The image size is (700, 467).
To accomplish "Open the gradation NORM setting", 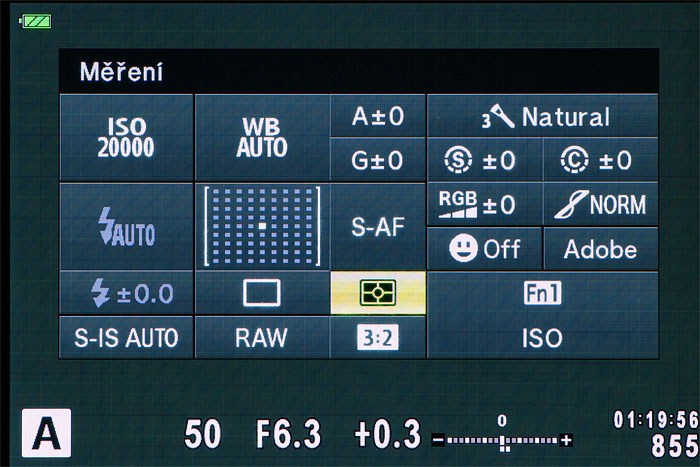I will click(x=600, y=205).
